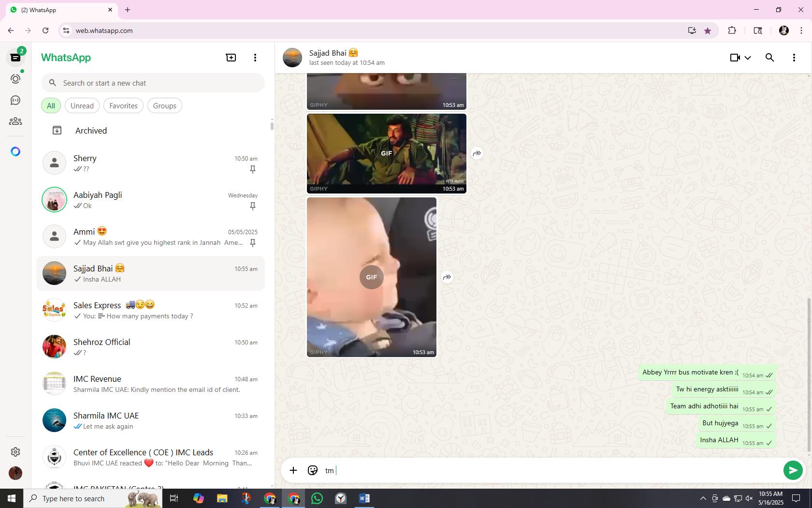The width and height of the screenshot is (812, 508).
Task: Open Windows Start menu
Action: pyautogui.click(x=12, y=498)
